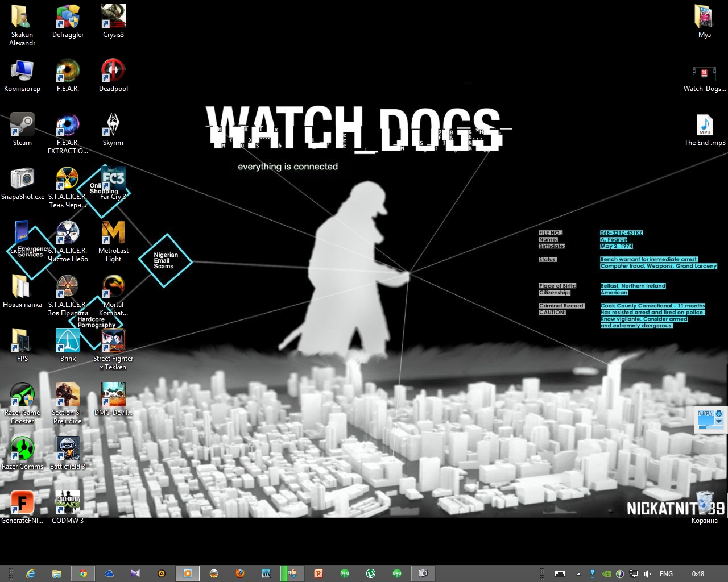Screen dimensions: 728x582
Task: Open Internet Explorer from the taskbar
Action: click(30, 573)
